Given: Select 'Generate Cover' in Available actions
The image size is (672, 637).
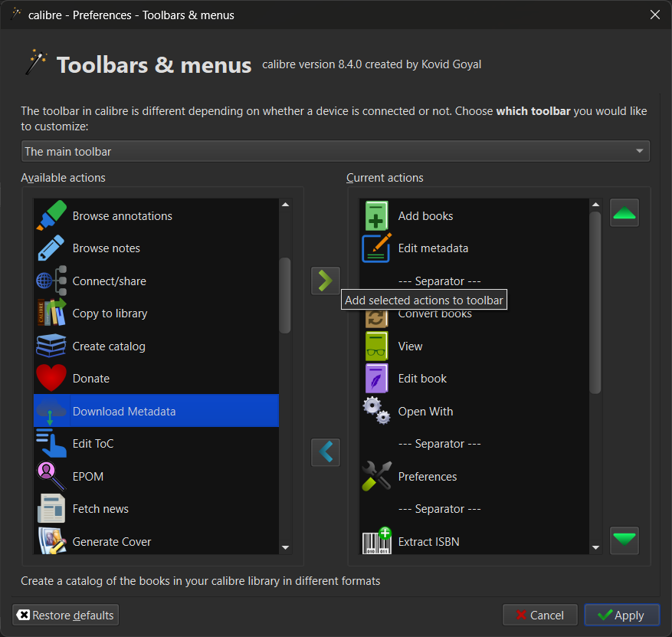Looking at the screenshot, I should pyautogui.click(x=156, y=541).
